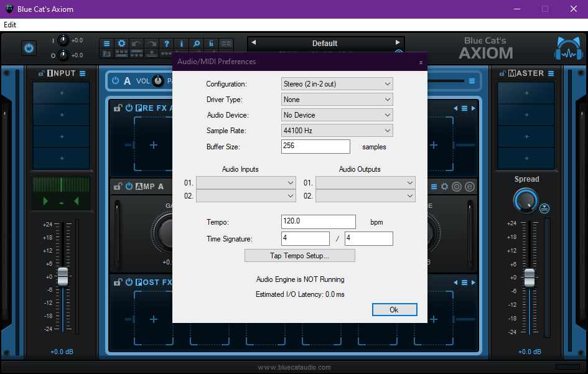Expand the Audio Device dropdown
The height and width of the screenshot is (374, 588).
[x=337, y=115]
